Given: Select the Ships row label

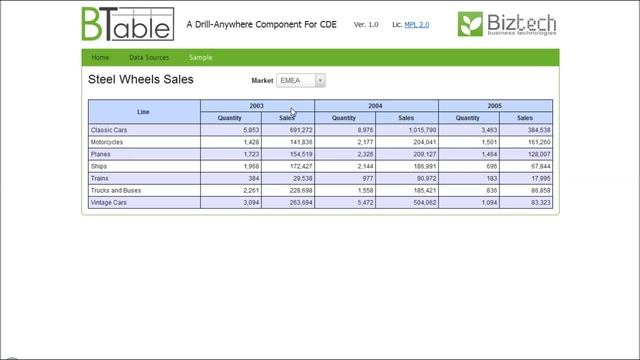Looking at the screenshot, I should pos(99,167).
